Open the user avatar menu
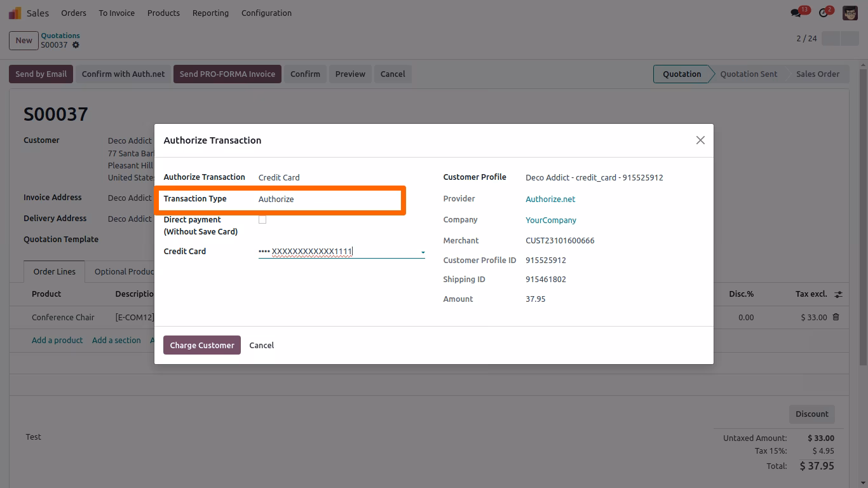This screenshot has height=488, width=868. tap(850, 13)
